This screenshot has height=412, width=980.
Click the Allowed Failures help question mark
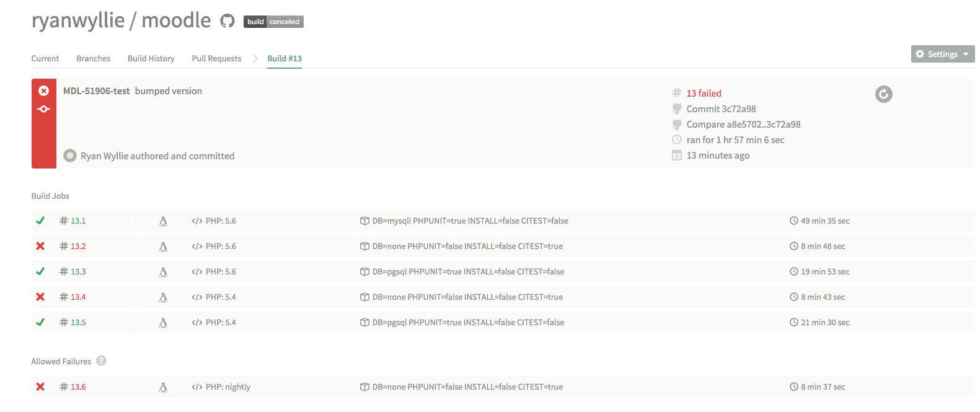(x=101, y=361)
